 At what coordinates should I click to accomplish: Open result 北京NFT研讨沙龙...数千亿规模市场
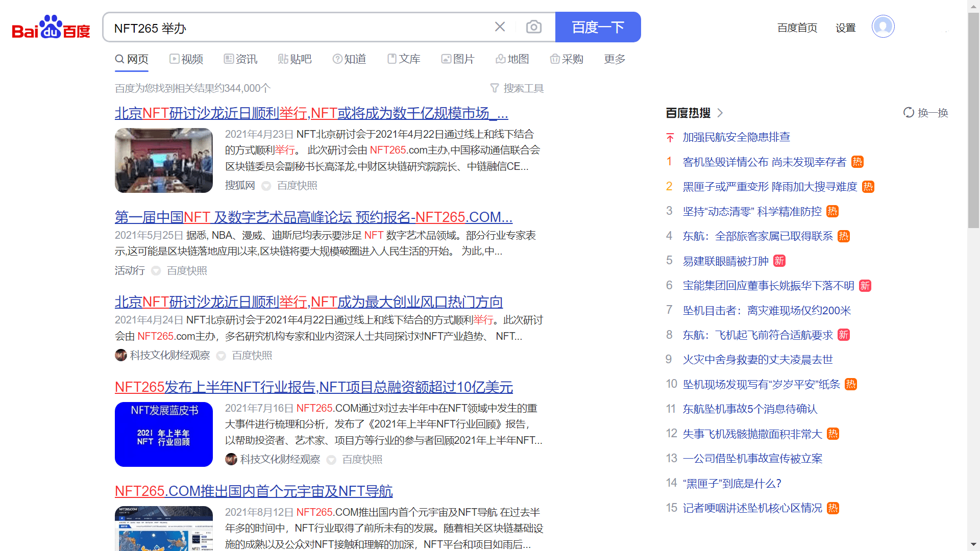coord(311,113)
